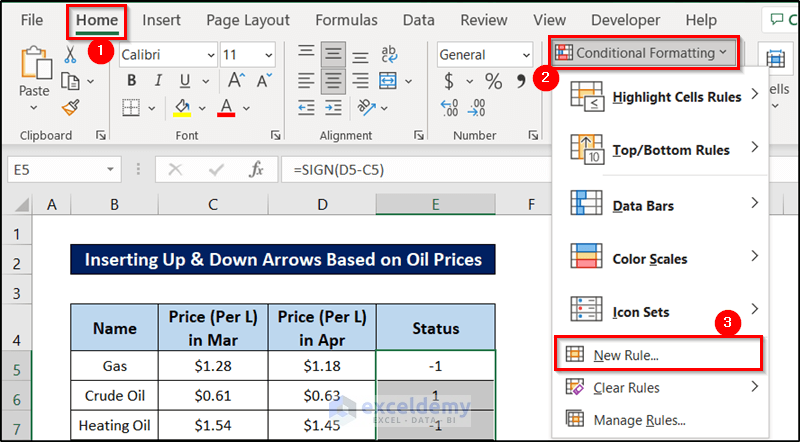Align text right
800x442 pixels.
click(360, 81)
